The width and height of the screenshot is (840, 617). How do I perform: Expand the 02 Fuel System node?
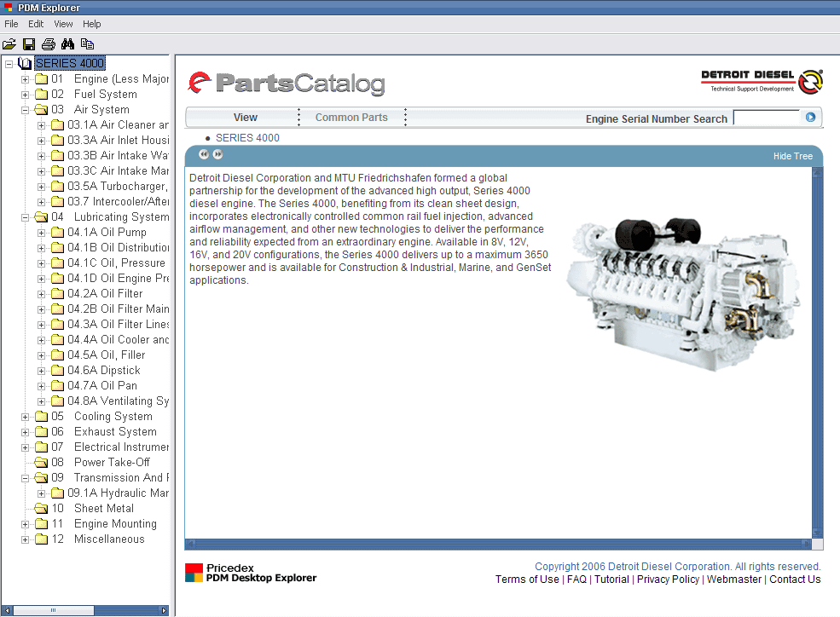click(26, 95)
